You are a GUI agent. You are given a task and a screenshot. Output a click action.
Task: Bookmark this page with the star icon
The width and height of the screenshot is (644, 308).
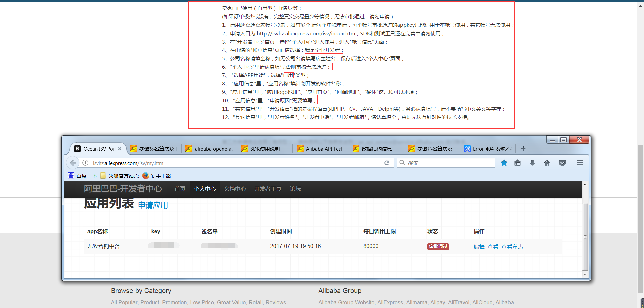coord(504,163)
